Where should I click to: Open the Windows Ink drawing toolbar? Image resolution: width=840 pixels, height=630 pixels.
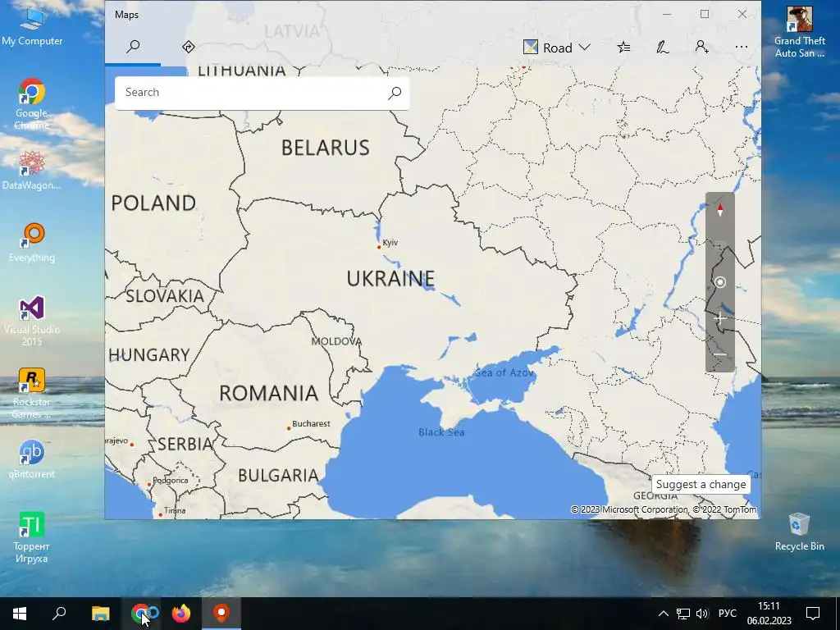point(663,48)
